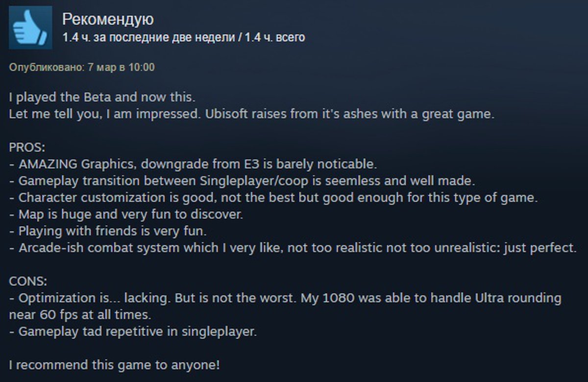Click the line "I played the Beta and now this."
Screen dimensions: 588x382
point(105,98)
